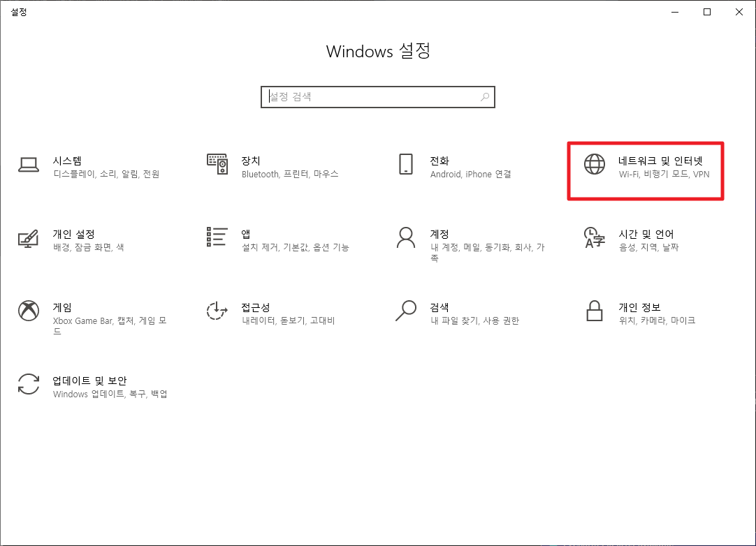Click the text Windows 업데이트, 복구, 백업
This screenshot has height=546, width=756.
(110, 394)
